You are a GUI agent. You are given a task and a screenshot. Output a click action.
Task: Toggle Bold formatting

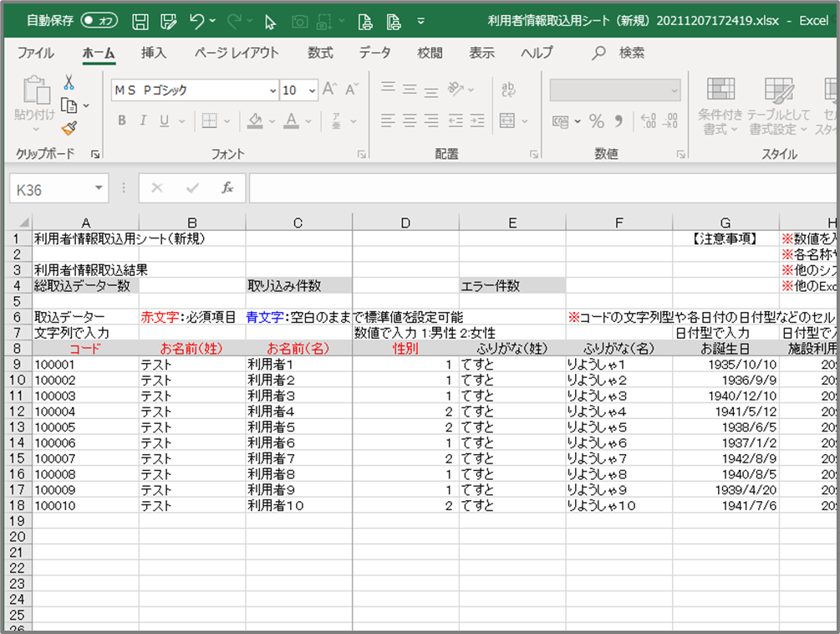coord(122,120)
